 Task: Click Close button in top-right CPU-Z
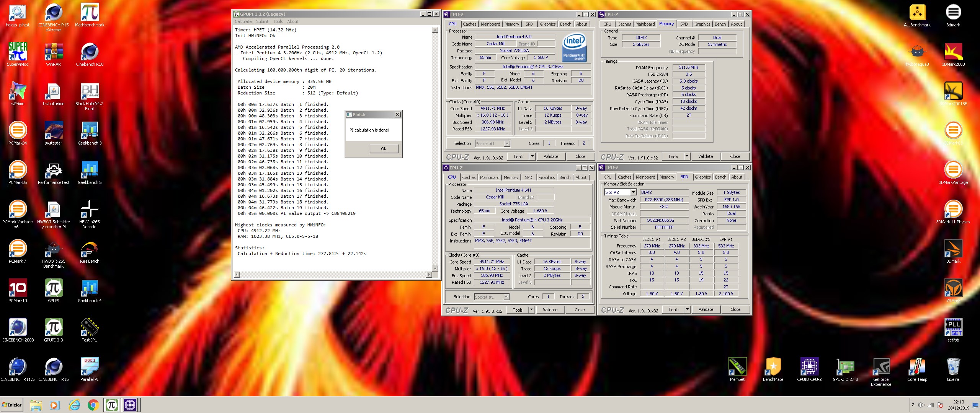[x=735, y=156]
